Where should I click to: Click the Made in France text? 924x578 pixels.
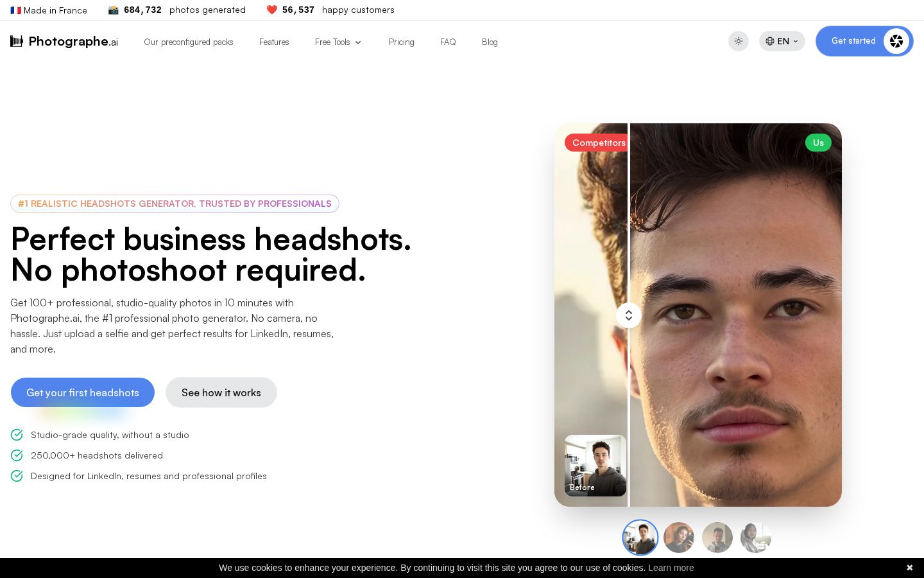tap(55, 10)
